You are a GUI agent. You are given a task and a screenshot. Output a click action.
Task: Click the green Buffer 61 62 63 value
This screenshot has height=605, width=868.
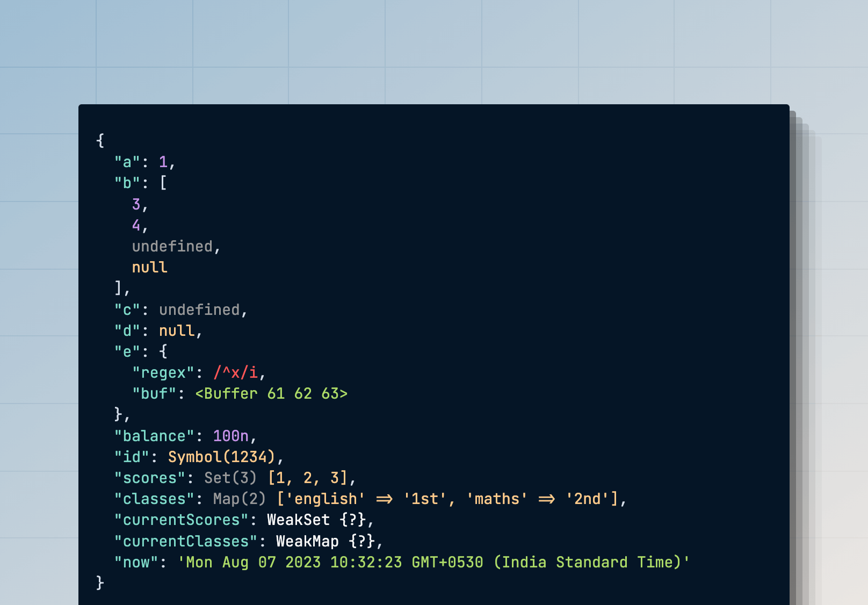pyautogui.click(x=271, y=394)
